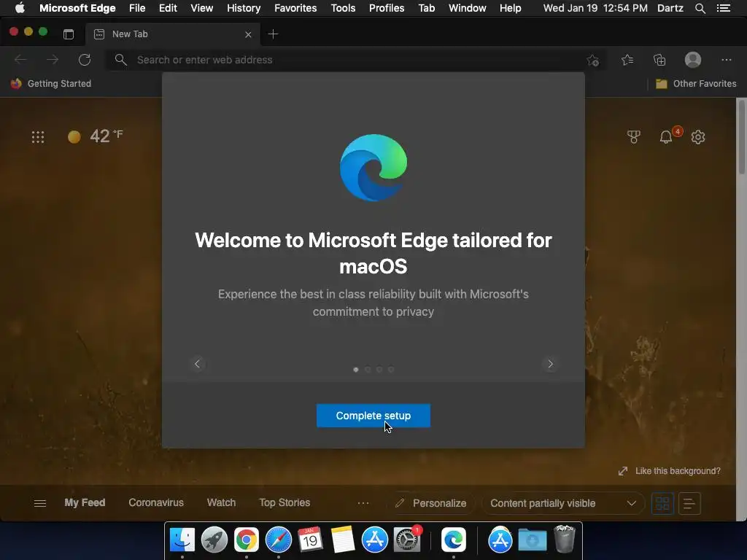
Task: Open the Collections icon
Action: pos(659,60)
